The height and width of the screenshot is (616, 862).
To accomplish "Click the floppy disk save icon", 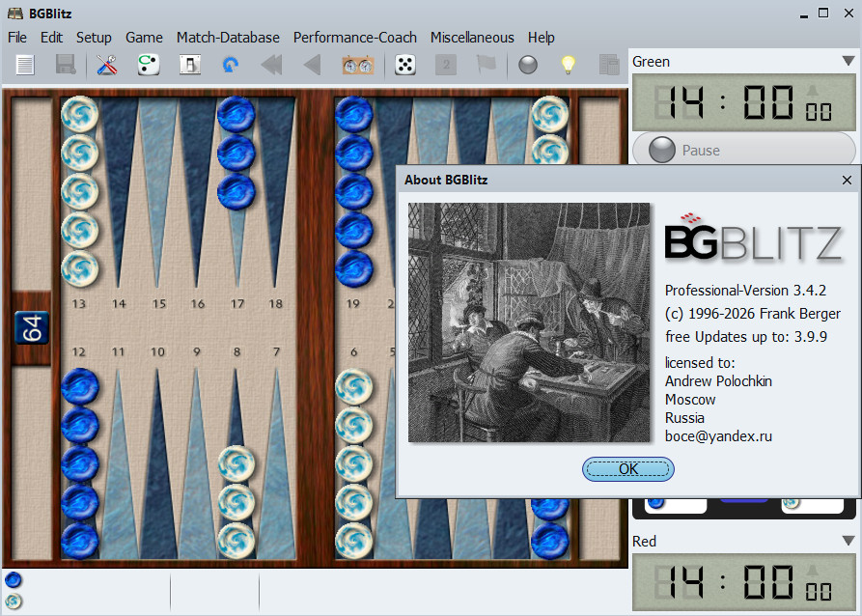I will [x=66, y=66].
